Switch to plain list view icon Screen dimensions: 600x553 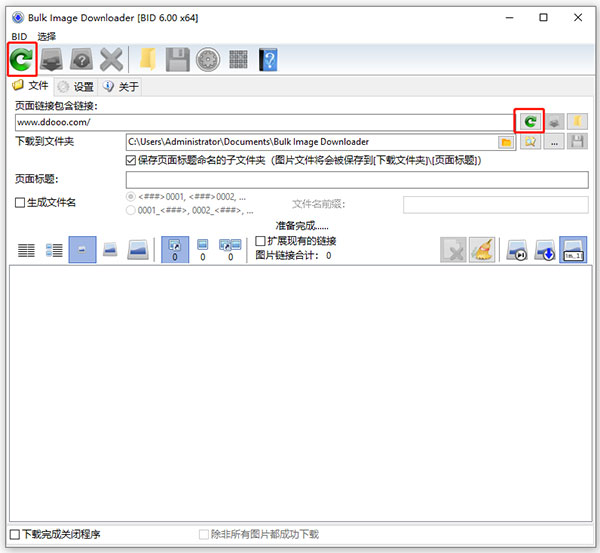coord(26,250)
